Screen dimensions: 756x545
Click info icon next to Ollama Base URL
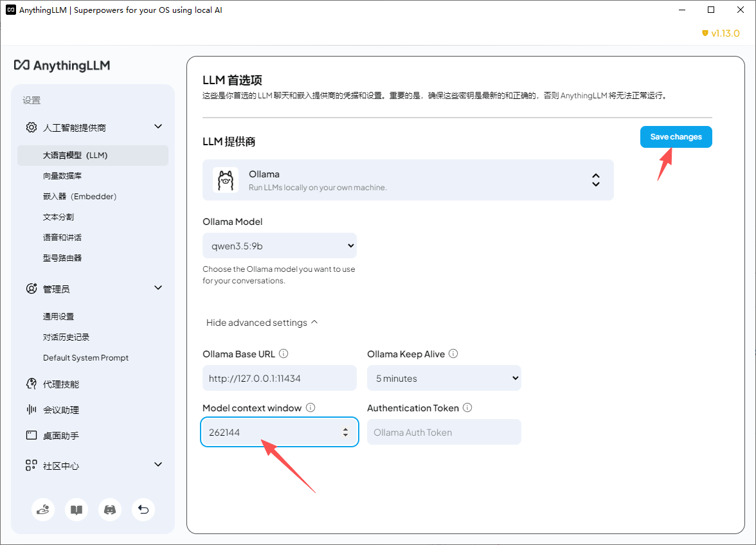[283, 353]
